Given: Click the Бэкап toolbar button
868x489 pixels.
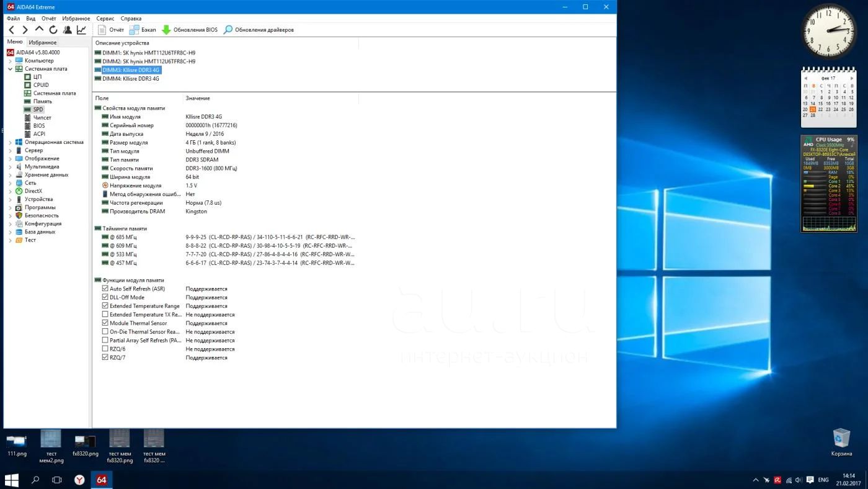Looking at the screenshot, I should point(143,30).
